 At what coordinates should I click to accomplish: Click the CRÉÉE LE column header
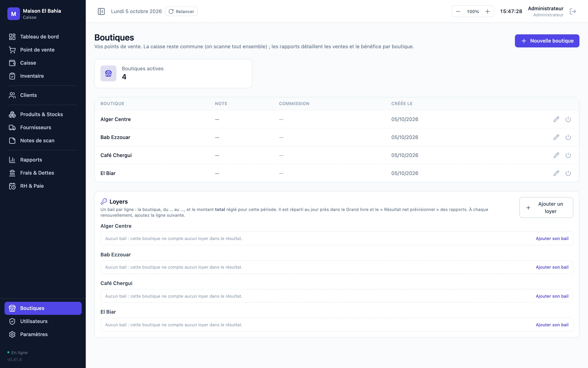pos(402,104)
